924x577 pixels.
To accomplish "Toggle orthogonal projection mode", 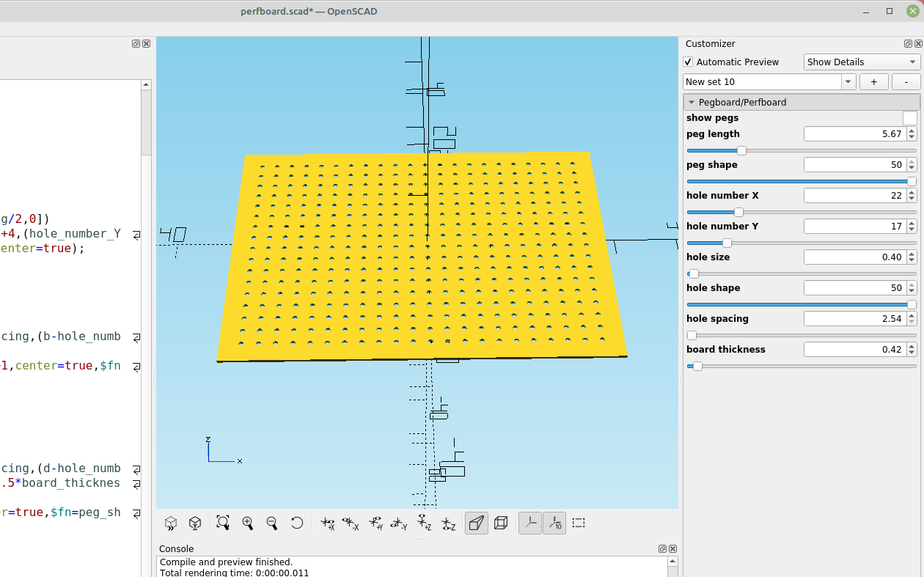I will pyautogui.click(x=501, y=523).
